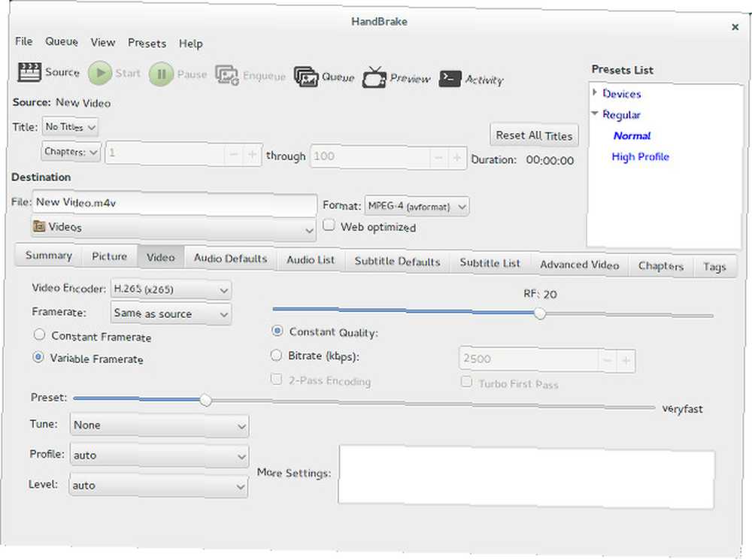Decrease the start chapter with minus button
Viewport: 752px width, 560px height.
(x=234, y=154)
